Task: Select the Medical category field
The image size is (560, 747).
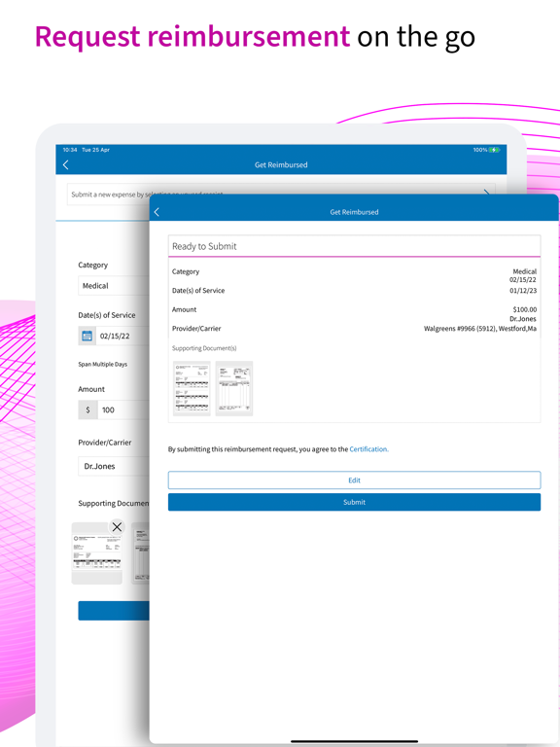Action: (x=114, y=286)
